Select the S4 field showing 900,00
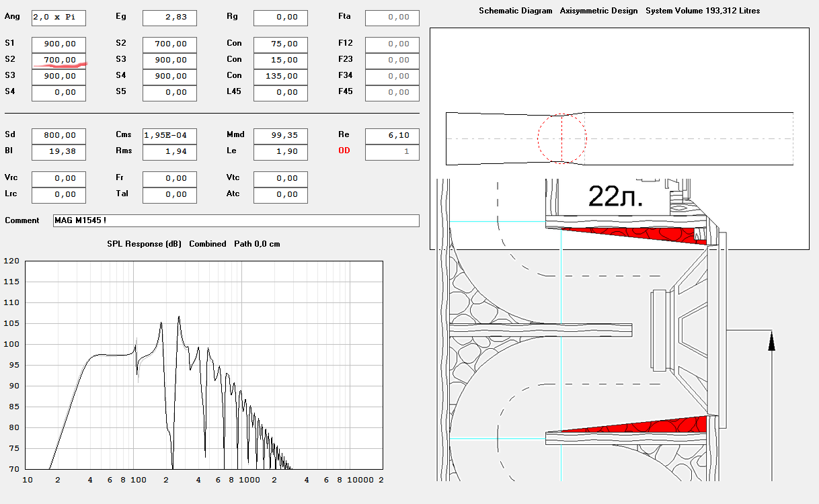Screen dimensions: 819x504 [x=169, y=77]
